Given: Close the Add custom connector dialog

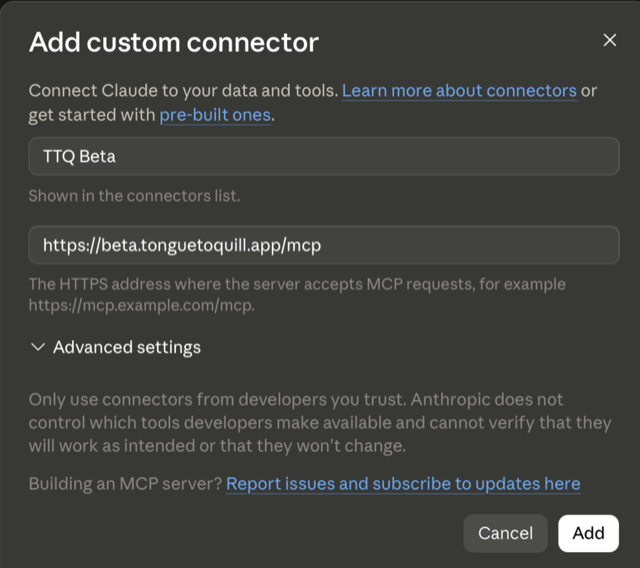Looking at the screenshot, I should coord(609,40).
